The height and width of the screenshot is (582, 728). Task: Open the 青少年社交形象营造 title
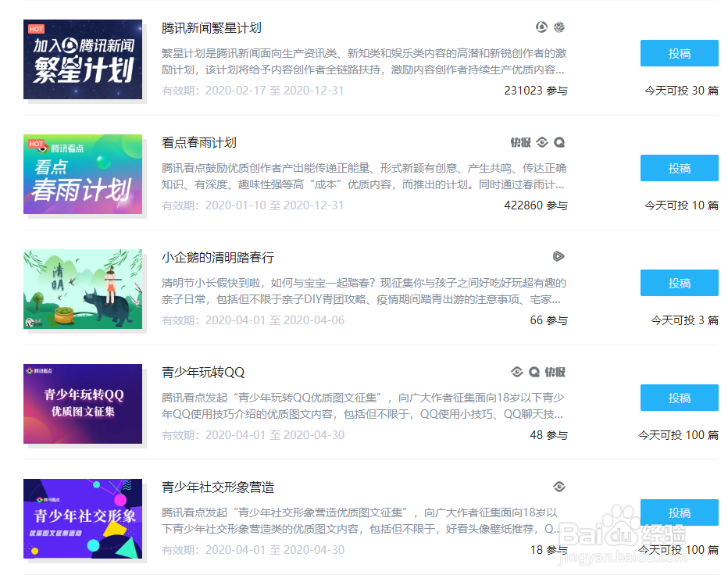pos(218,487)
